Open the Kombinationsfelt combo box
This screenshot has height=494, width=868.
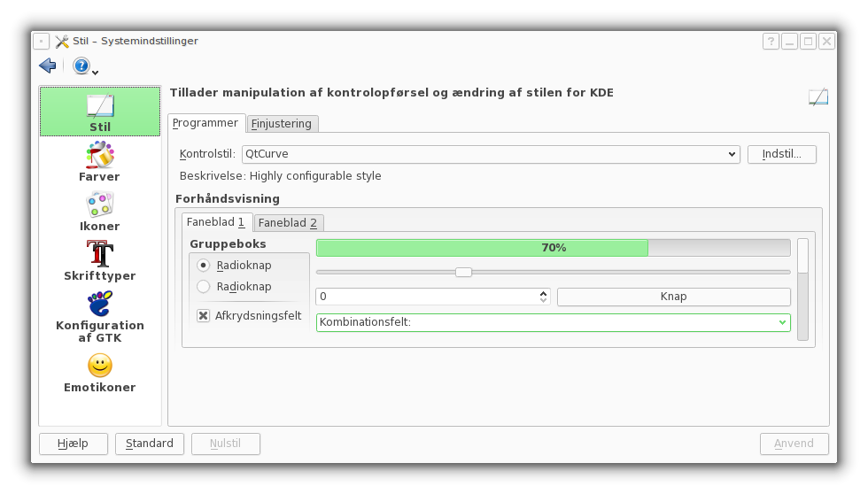pyautogui.click(x=553, y=322)
